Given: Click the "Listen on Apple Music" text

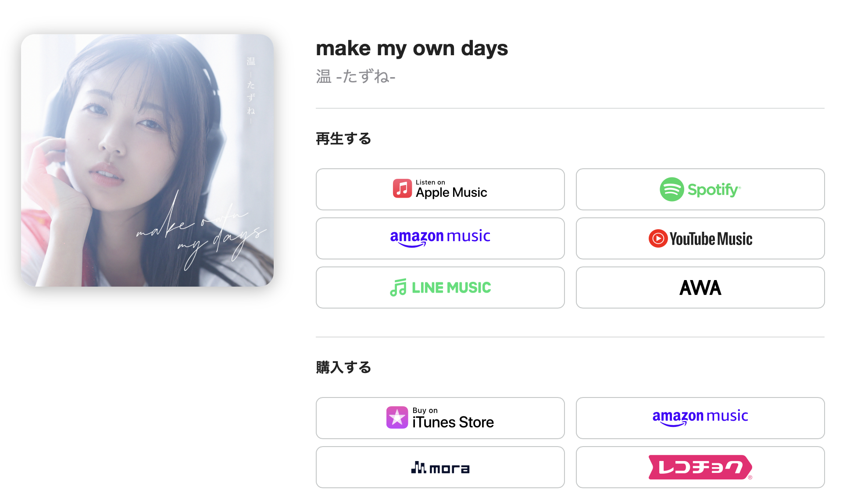Looking at the screenshot, I should coord(451,189).
